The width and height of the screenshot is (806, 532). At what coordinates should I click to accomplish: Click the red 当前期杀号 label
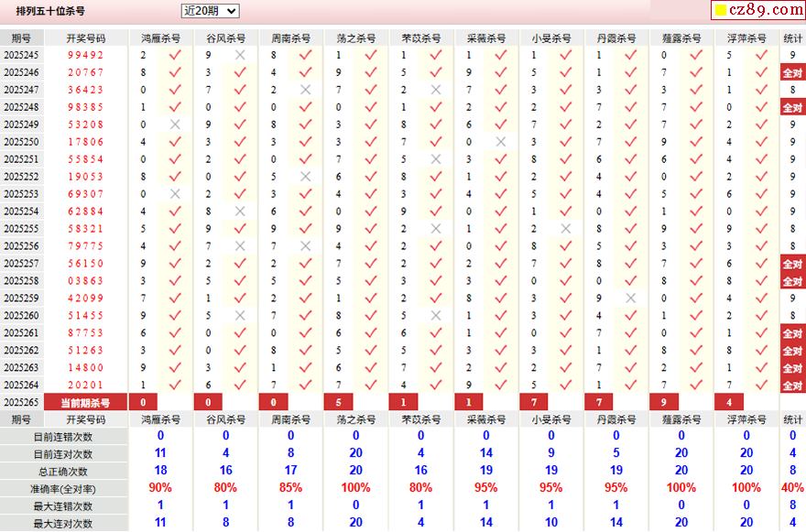coord(85,403)
